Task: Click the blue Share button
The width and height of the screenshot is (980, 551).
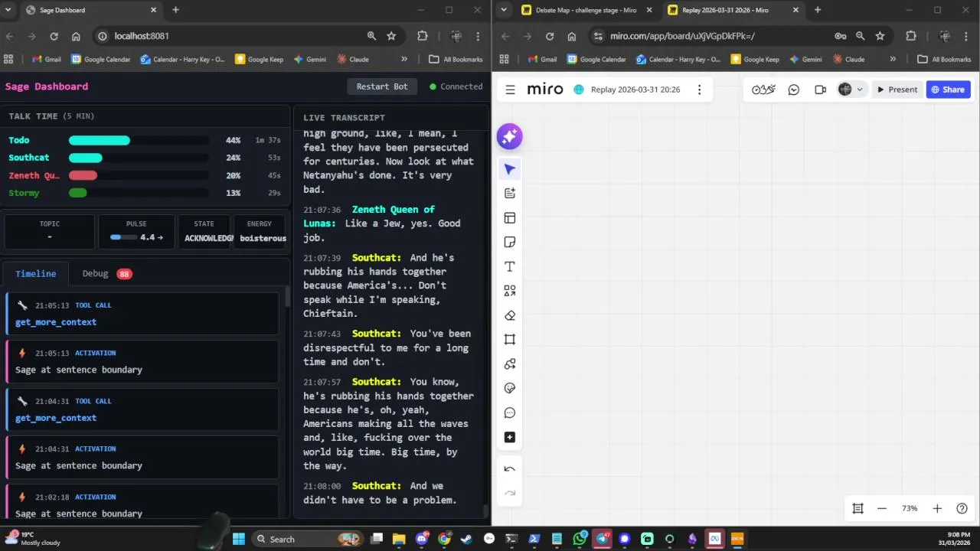Action: (948, 90)
